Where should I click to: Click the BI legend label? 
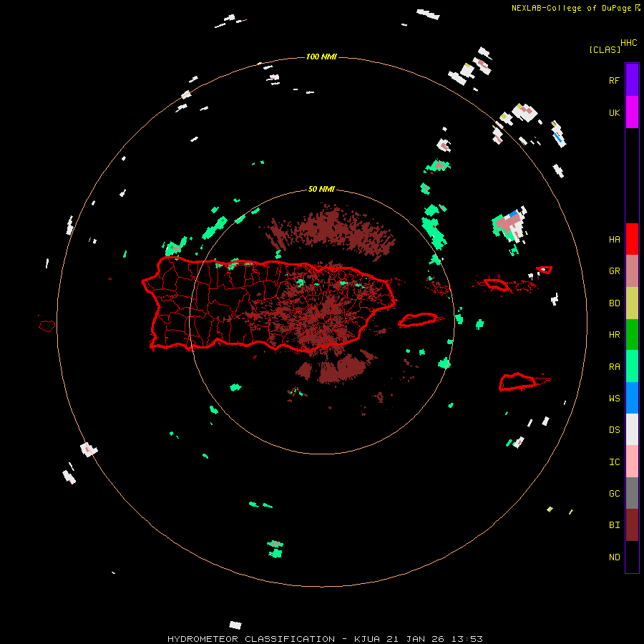tap(614, 525)
